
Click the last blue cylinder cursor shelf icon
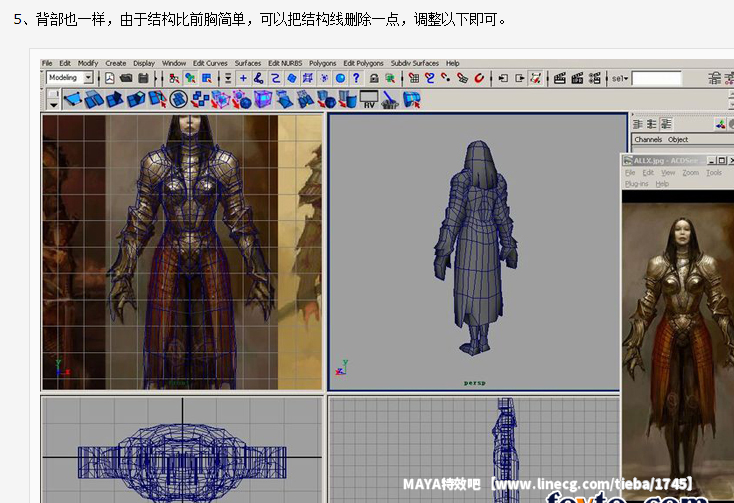[x=411, y=99]
